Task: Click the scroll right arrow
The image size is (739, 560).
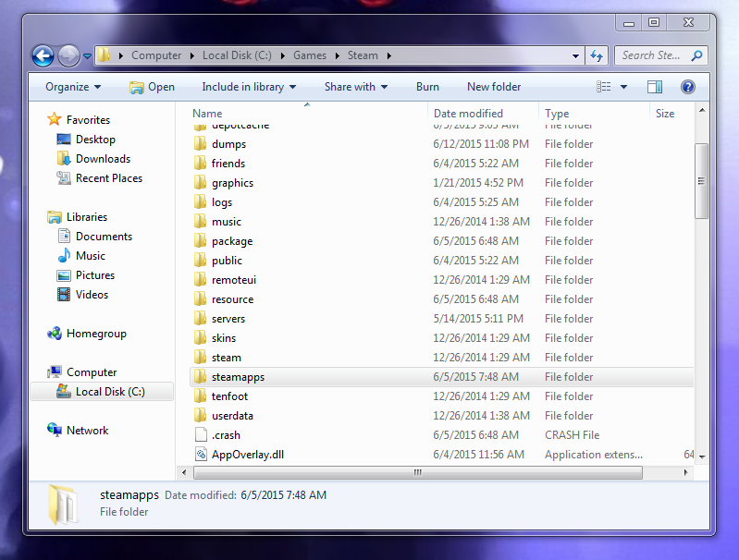Action: click(x=685, y=472)
